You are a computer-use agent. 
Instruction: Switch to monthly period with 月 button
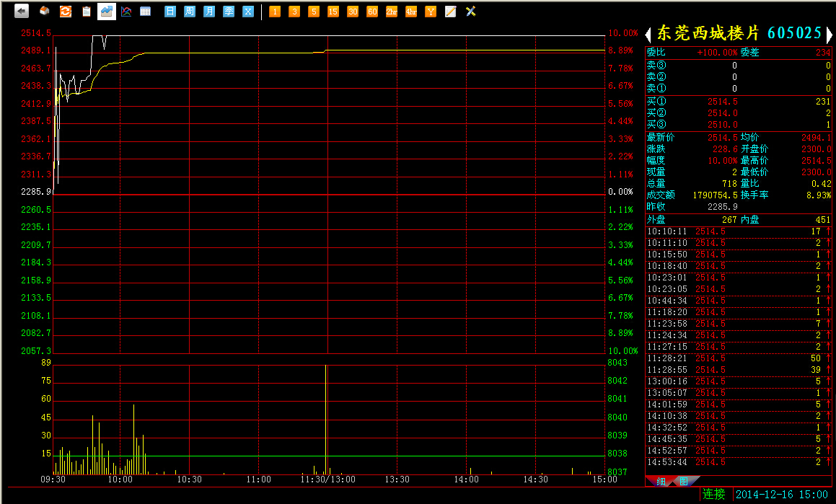(x=209, y=12)
